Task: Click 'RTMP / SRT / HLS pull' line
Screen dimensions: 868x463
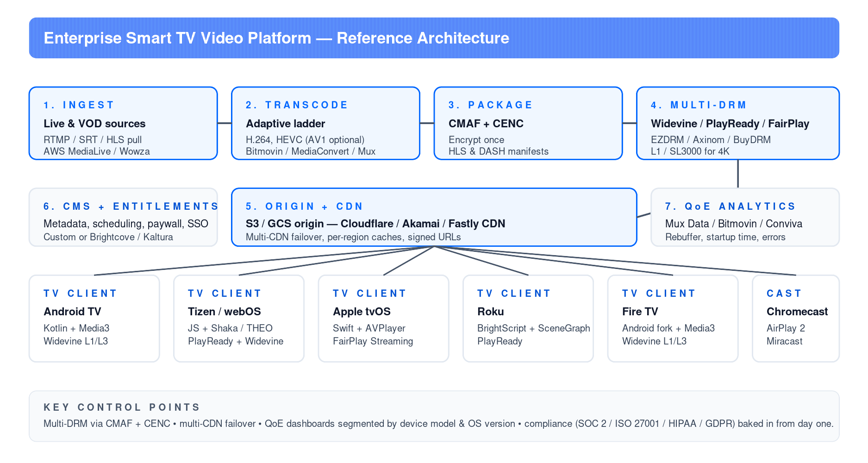Action: (x=93, y=140)
